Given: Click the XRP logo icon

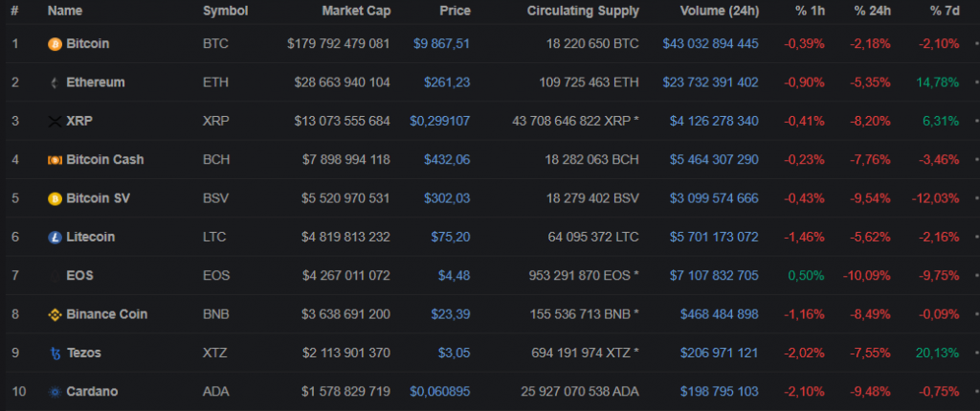Looking at the screenshot, I should coord(55,121).
